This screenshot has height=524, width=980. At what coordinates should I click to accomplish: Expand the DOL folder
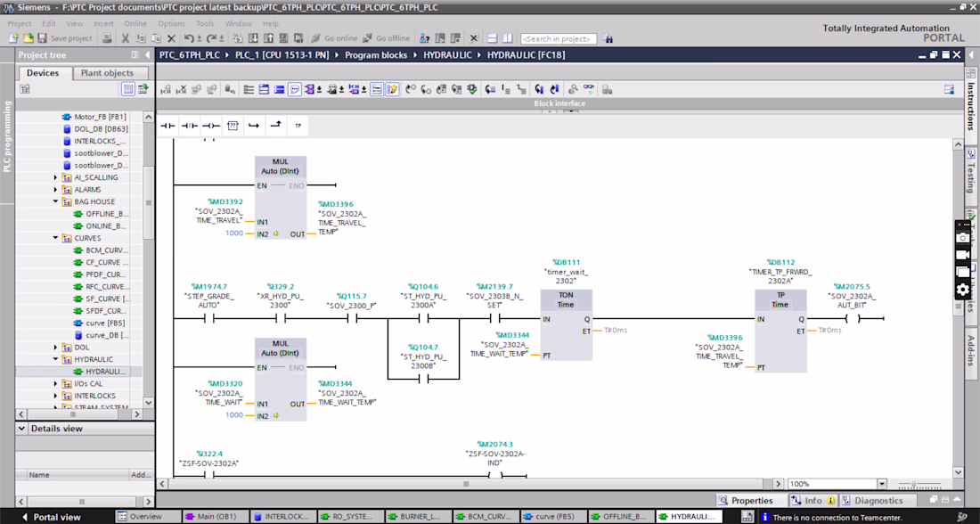pyautogui.click(x=55, y=347)
